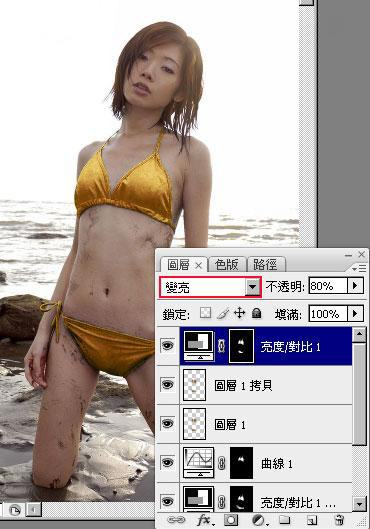Screen dimensions: 370x529
Task: Select the 圖層 1 layer thumbnail
Action: tap(194, 424)
